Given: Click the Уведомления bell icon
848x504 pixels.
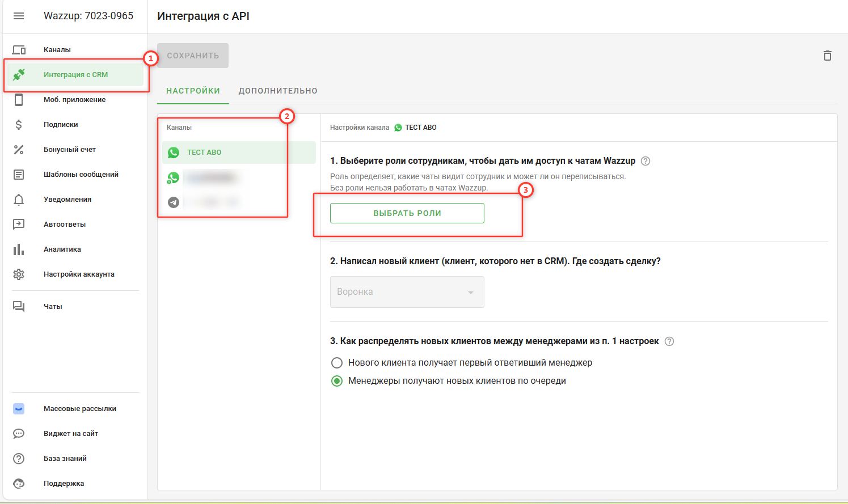Looking at the screenshot, I should [x=19, y=200].
